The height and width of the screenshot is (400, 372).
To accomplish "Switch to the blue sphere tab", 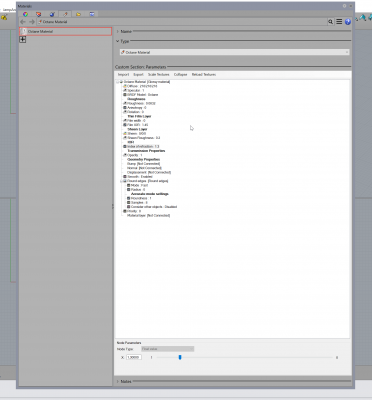I will tap(52, 14).
